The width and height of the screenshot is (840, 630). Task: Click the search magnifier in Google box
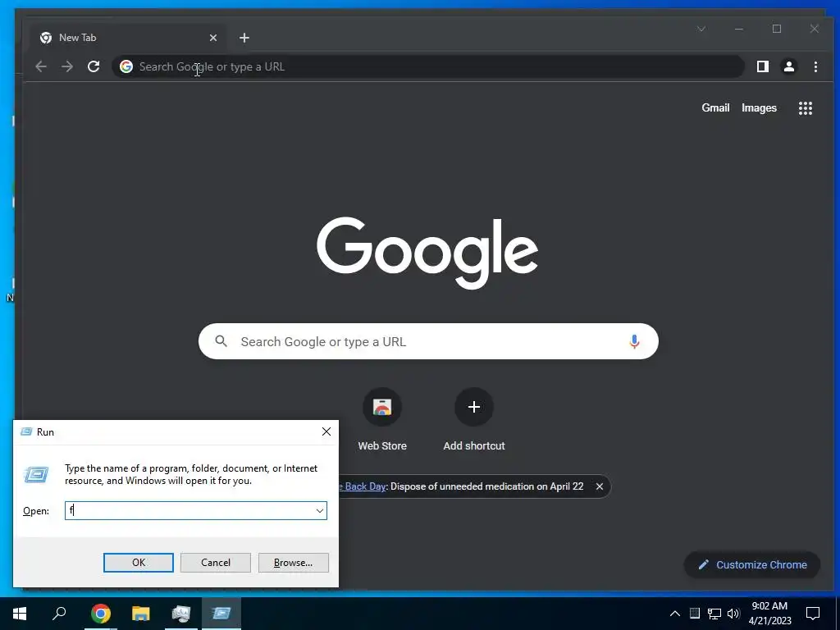click(221, 340)
